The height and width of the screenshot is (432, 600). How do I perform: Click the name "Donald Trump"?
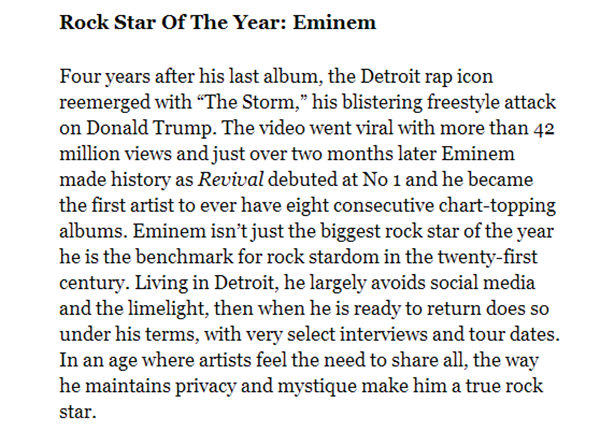149,128
